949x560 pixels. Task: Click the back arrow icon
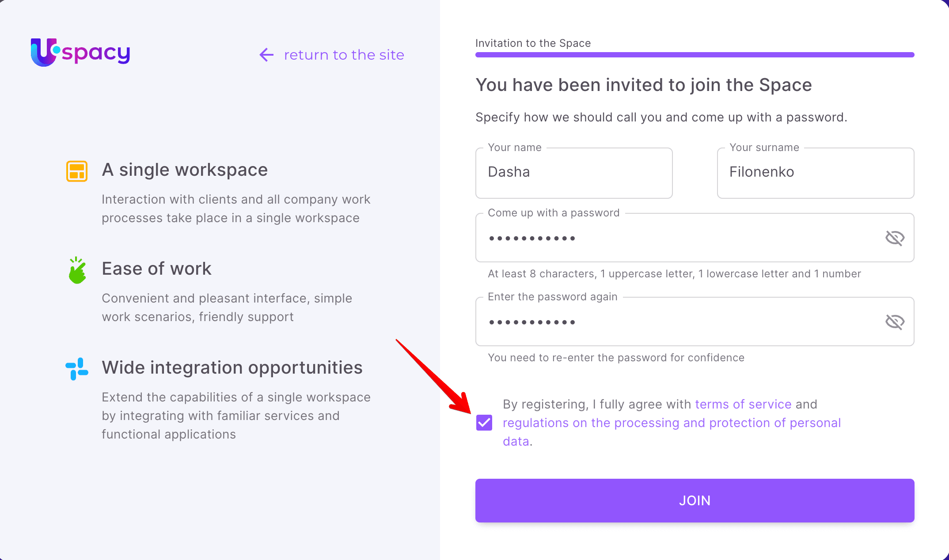(266, 55)
